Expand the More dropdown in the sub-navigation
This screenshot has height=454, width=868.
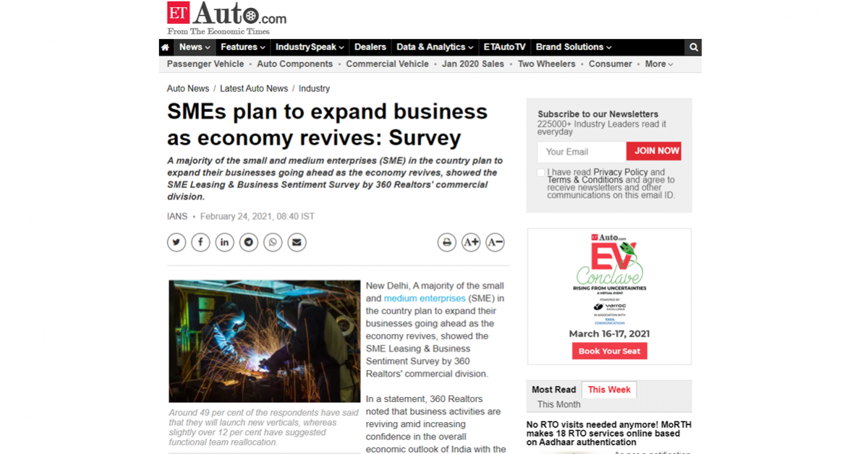[659, 64]
